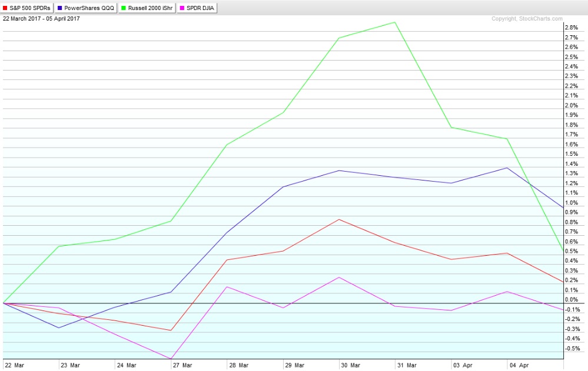Select the '22 Mar' date axis label

[x=14, y=365]
